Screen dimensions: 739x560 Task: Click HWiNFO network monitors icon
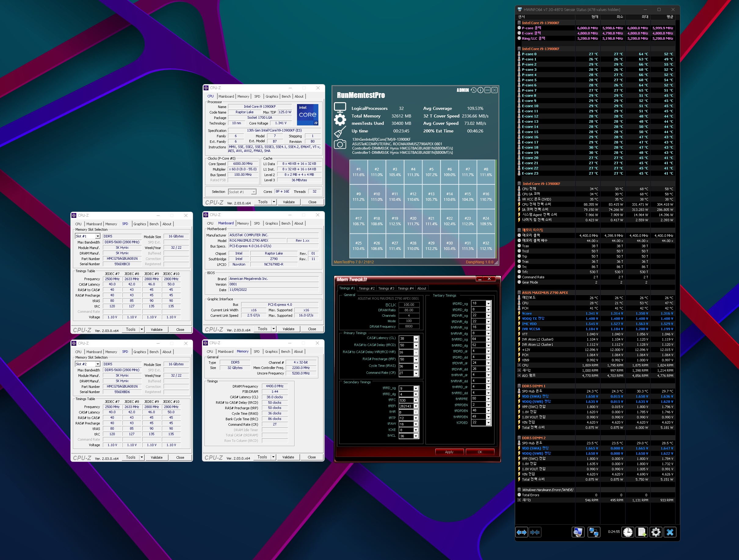click(594, 532)
